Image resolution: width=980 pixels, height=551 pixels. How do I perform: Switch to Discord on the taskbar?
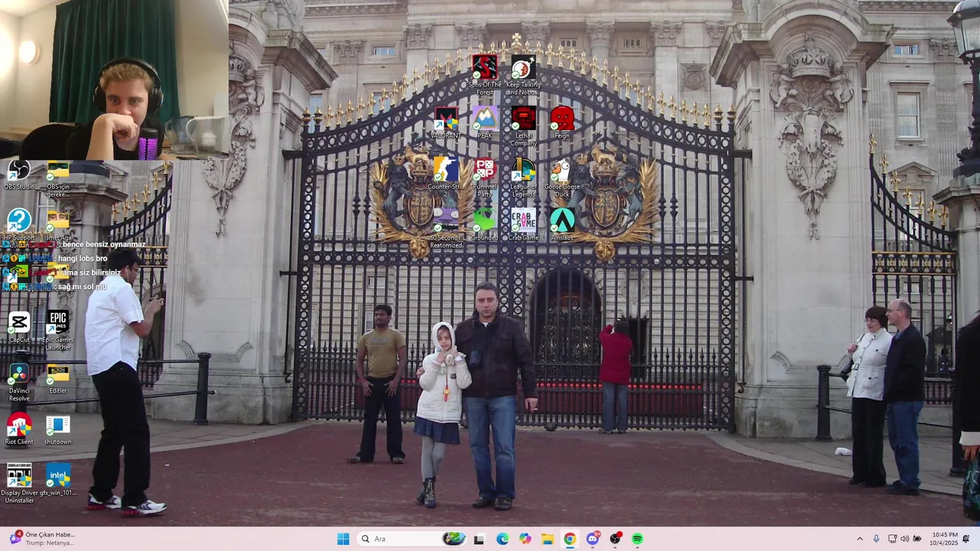[x=593, y=539]
